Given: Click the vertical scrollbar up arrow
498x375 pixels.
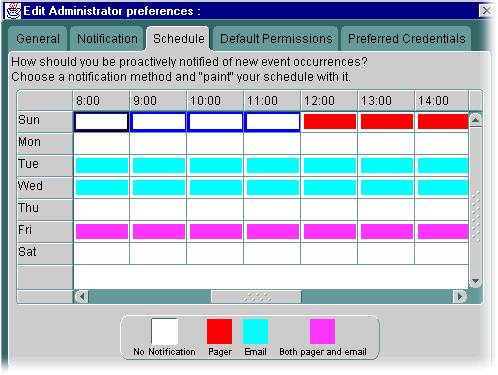Looking at the screenshot, I should coord(475,120).
